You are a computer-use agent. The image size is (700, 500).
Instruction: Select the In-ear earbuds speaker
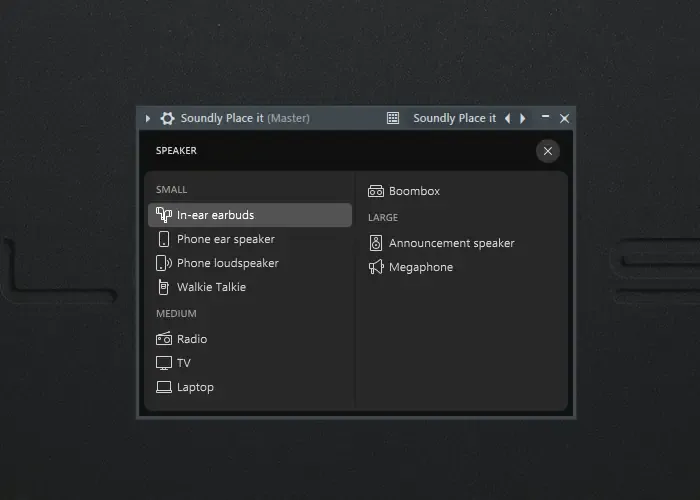pyautogui.click(x=250, y=215)
